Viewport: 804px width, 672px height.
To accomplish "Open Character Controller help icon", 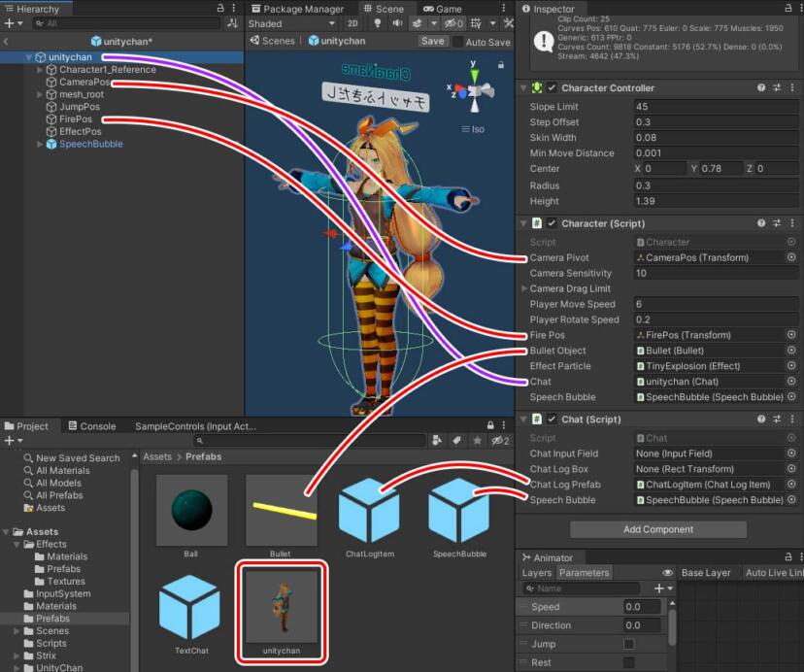I will [x=759, y=87].
